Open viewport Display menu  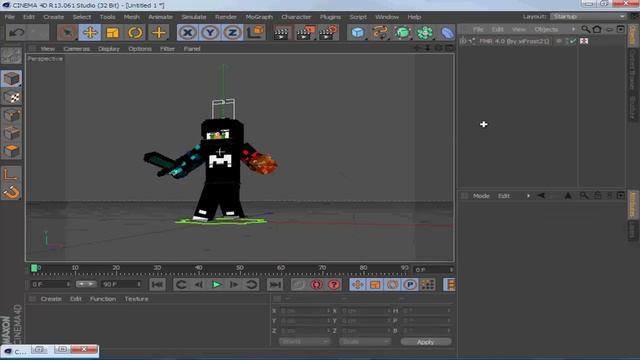(x=109, y=49)
